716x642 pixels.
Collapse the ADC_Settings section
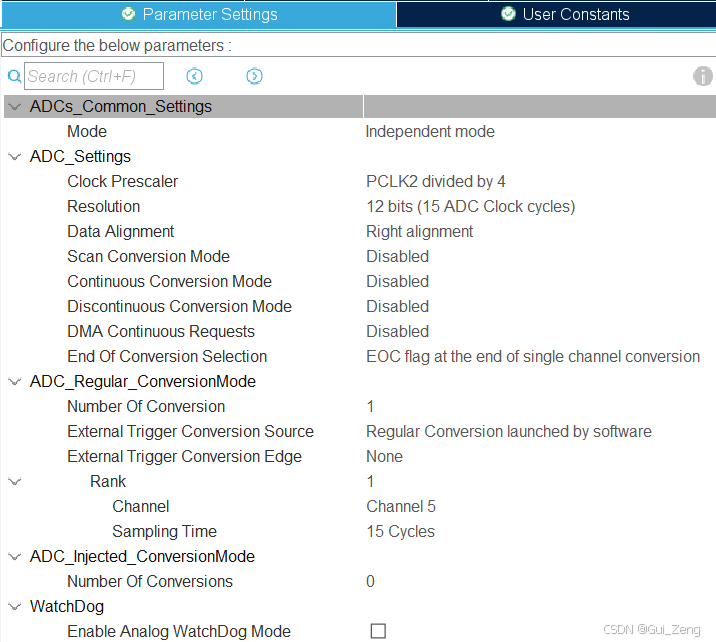tap(15, 157)
